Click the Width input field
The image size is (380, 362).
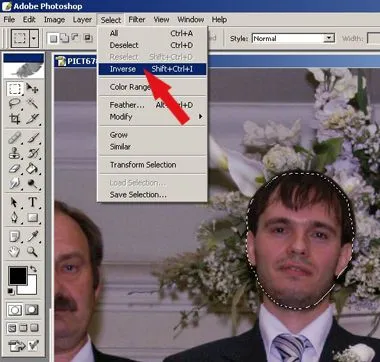(374, 38)
